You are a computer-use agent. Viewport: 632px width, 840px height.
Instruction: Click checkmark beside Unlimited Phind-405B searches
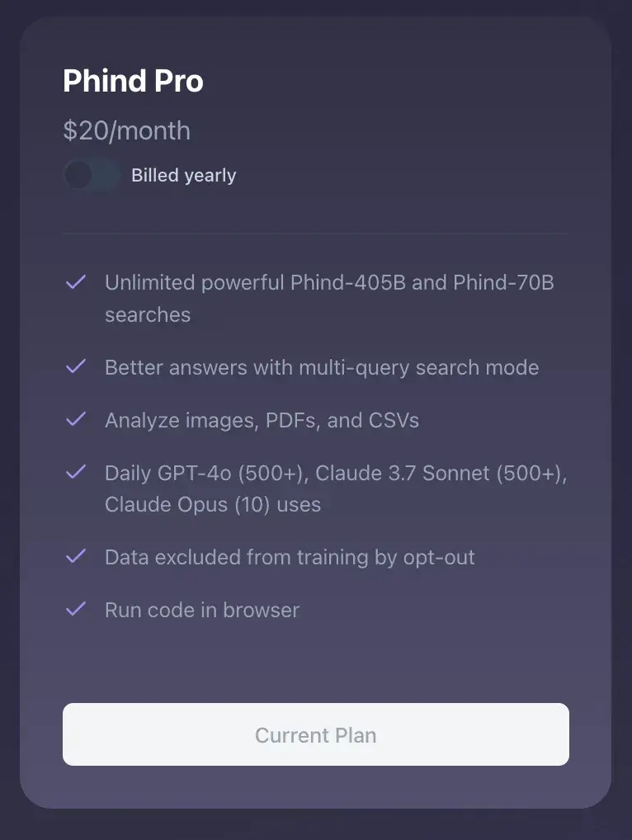tap(76, 281)
